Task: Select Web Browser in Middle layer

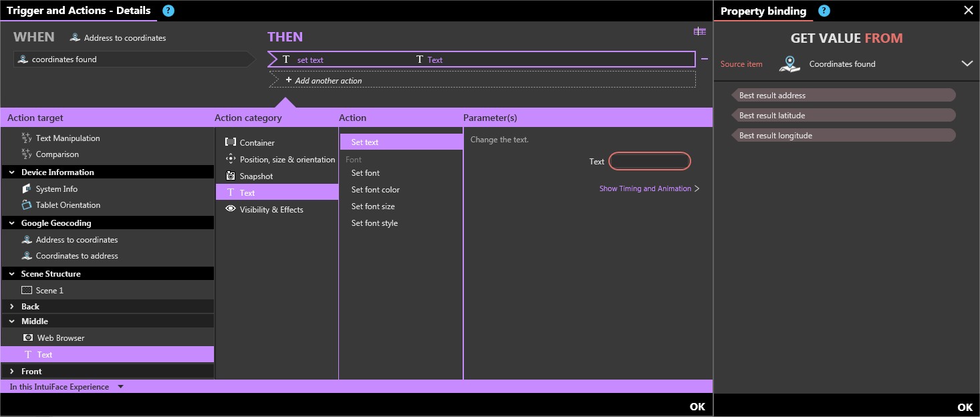Action: [x=60, y=338]
